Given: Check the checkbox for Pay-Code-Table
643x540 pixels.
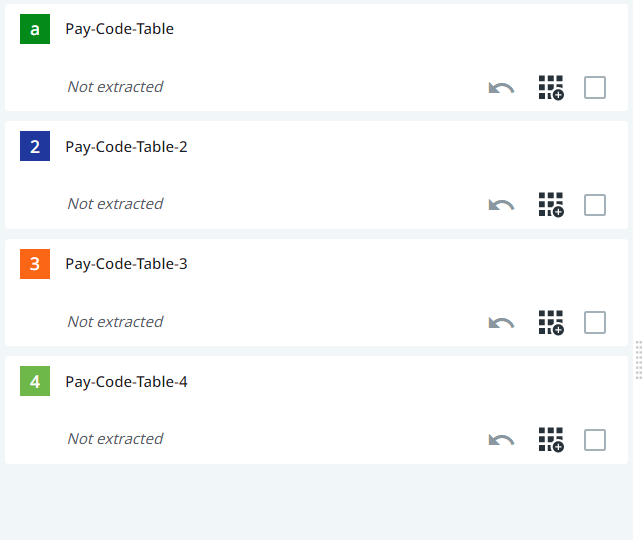Looking at the screenshot, I should tap(595, 88).
